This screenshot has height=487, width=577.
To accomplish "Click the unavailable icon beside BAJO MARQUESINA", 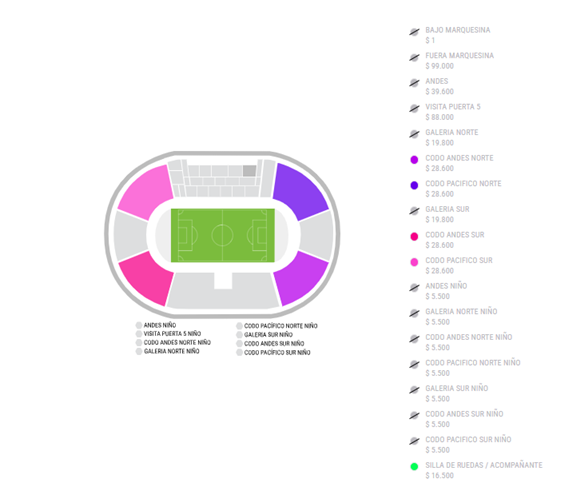I will (414, 32).
